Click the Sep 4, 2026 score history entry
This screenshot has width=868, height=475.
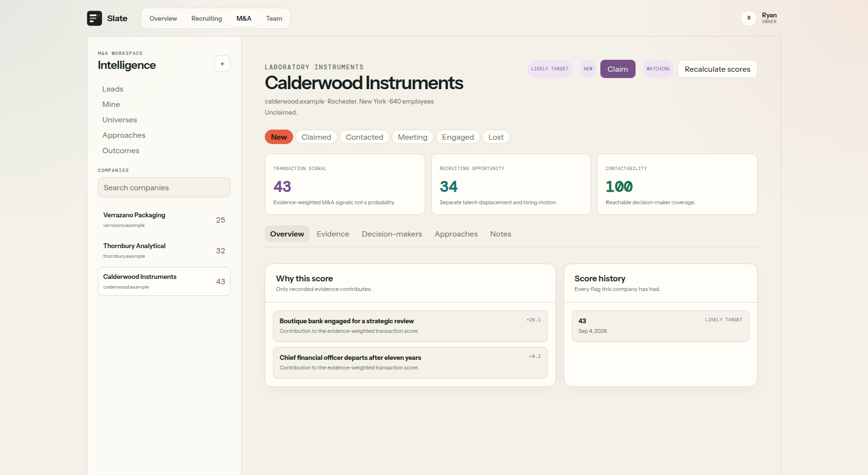[x=661, y=326]
